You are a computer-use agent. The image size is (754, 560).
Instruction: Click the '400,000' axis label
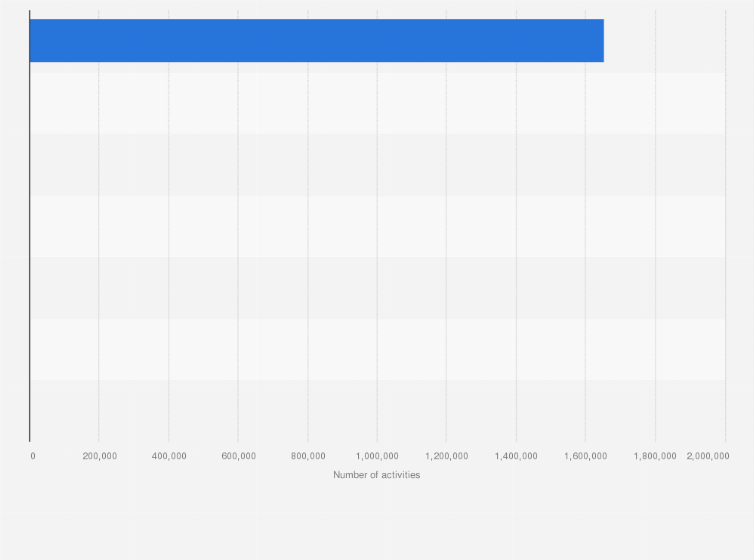(169, 456)
